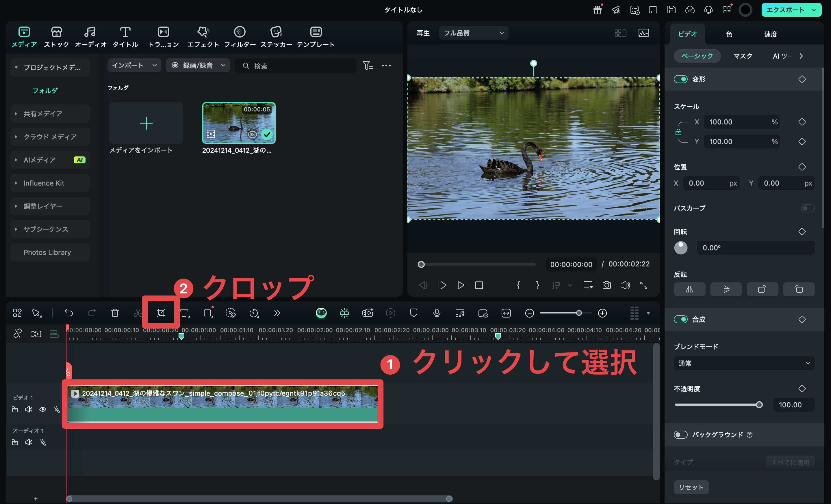This screenshot has width=831, height=504.
Task: Toggle ビデオ 1 track eye visibility
Action: (x=42, y=409)
